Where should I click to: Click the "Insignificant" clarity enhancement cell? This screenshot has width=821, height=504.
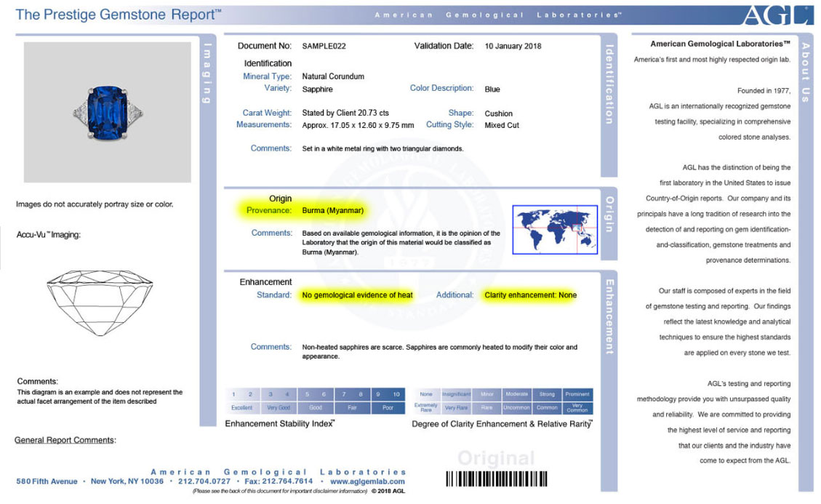coord(456,394)
